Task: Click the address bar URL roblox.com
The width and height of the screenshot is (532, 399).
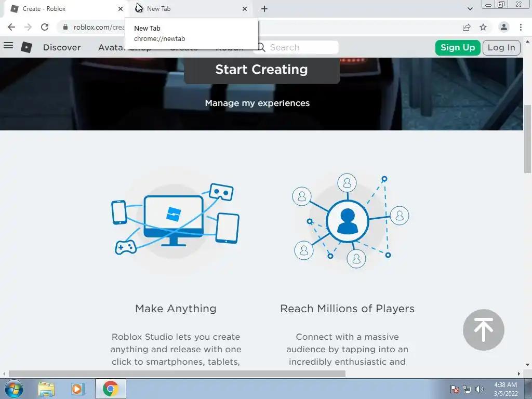Action: 98,27
